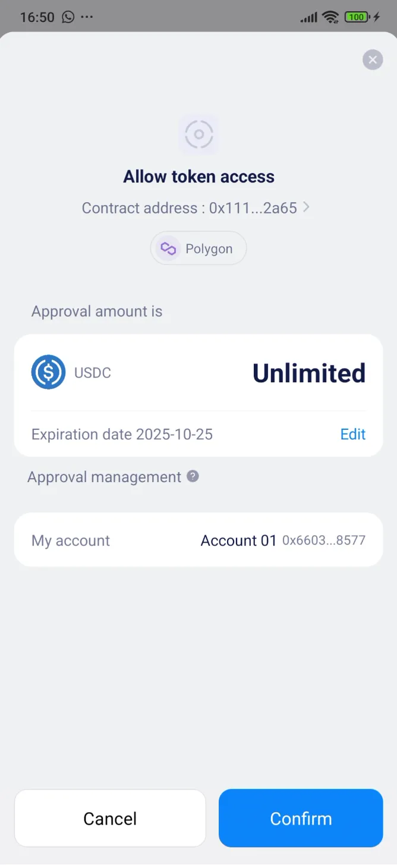Image resolution: width=397 pixels, height=868 pixels.
Task: Click the token access icon above the title
Action: (x=198, y=134)
